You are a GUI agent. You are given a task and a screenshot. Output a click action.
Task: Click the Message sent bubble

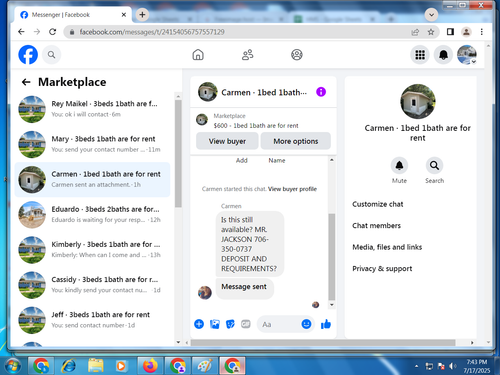(244, 288)
